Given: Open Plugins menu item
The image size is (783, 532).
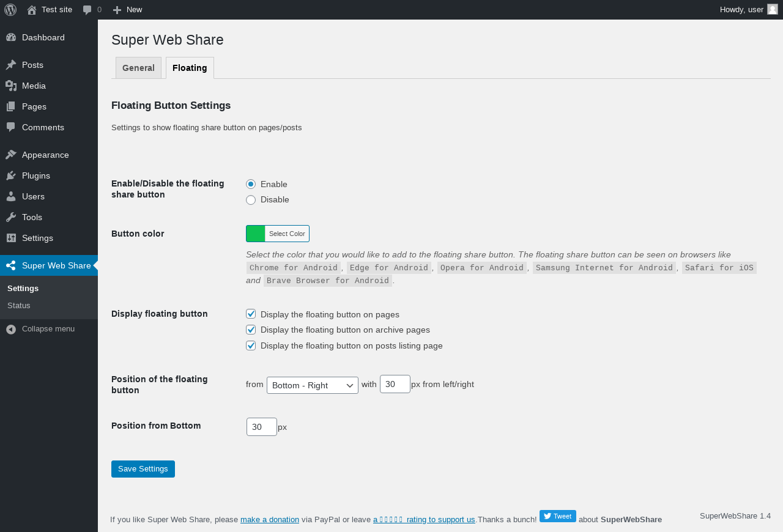Looking at the screenshot, I should click(49, 175).
